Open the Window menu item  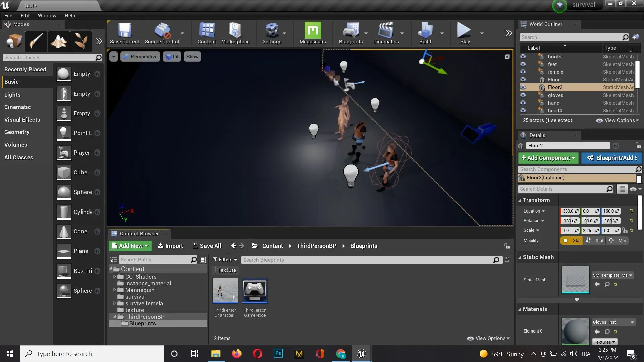point(47,15)
